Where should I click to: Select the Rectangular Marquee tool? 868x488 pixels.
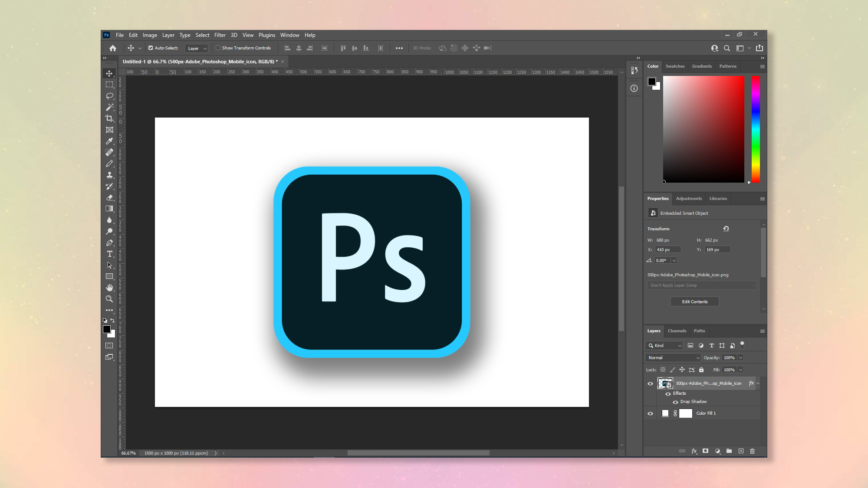click(x=109, y=84)
